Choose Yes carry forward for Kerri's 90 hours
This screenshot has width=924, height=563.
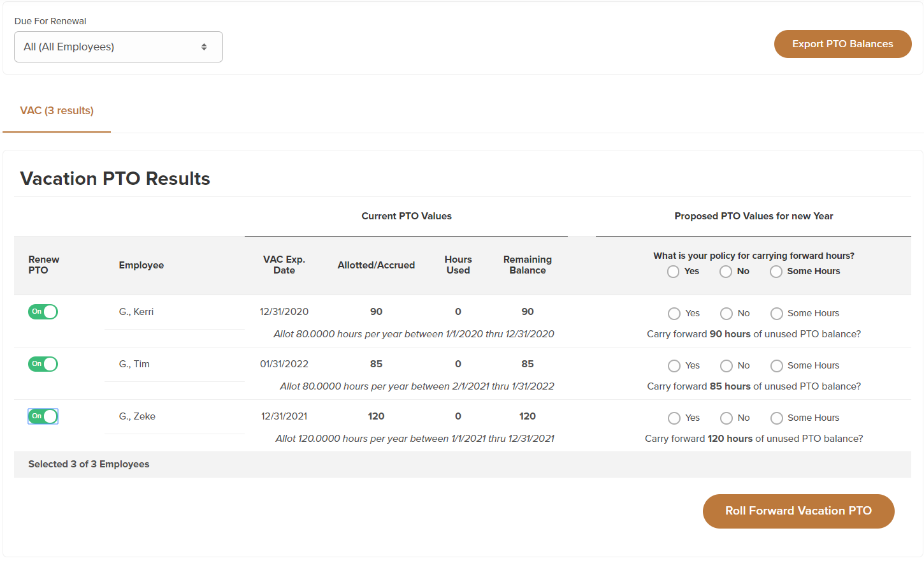click(x=674, y=314)
